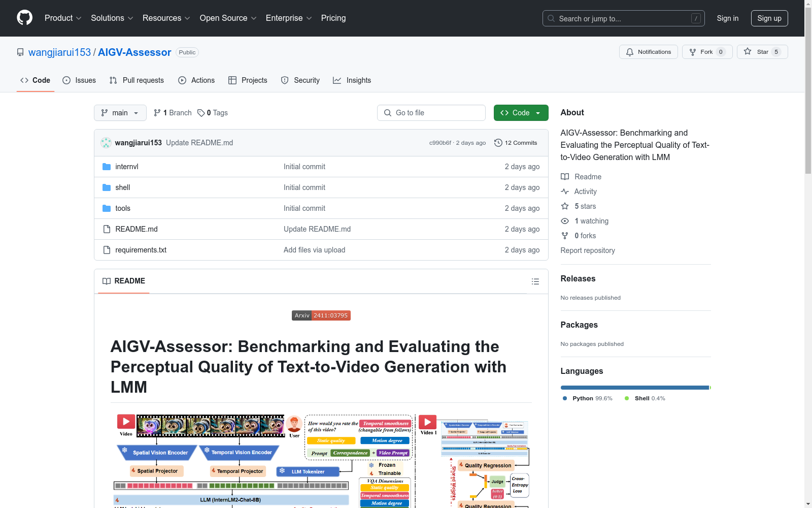
Task: Open the internvl folder
Action: 127,167
